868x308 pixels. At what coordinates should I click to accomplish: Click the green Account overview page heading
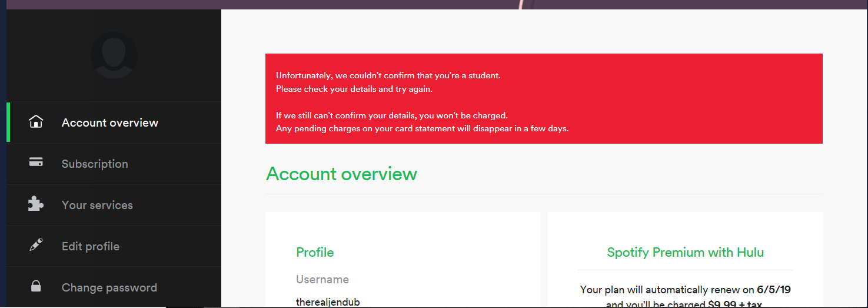[x=341, y=174]
